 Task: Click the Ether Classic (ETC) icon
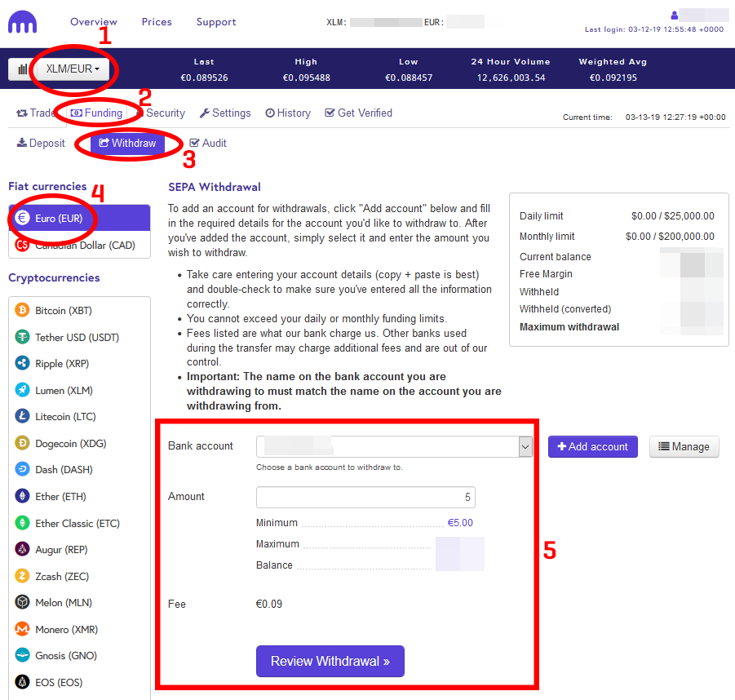point(22,522)
